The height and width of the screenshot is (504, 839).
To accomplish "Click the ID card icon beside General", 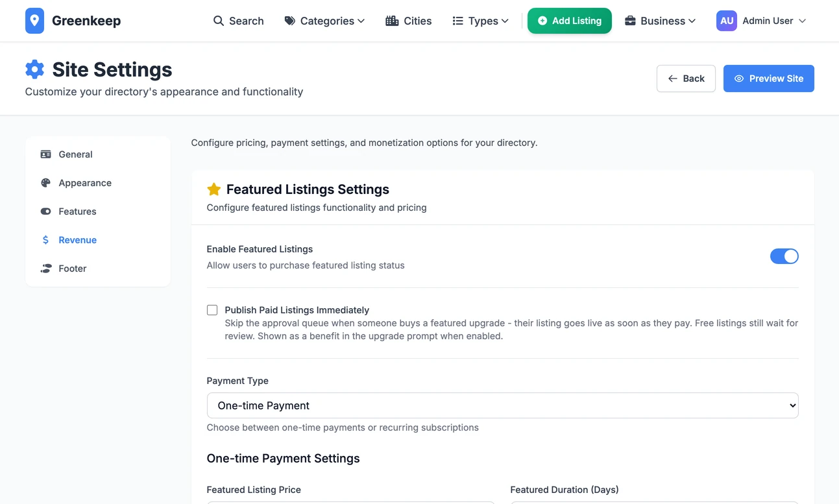I will point(45,154).
